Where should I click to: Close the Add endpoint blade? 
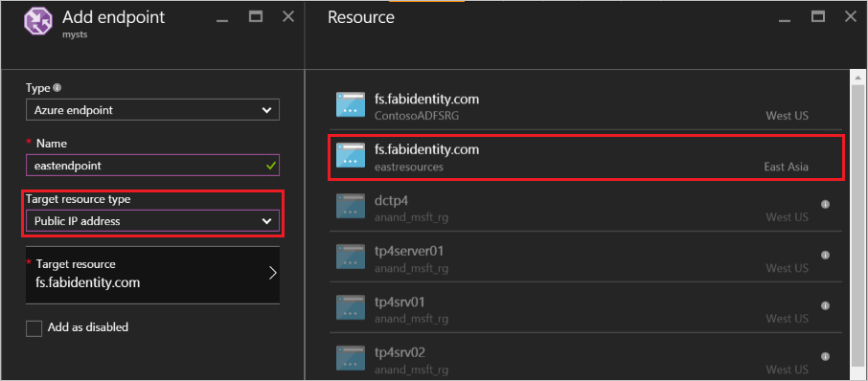tap(288, 16)
